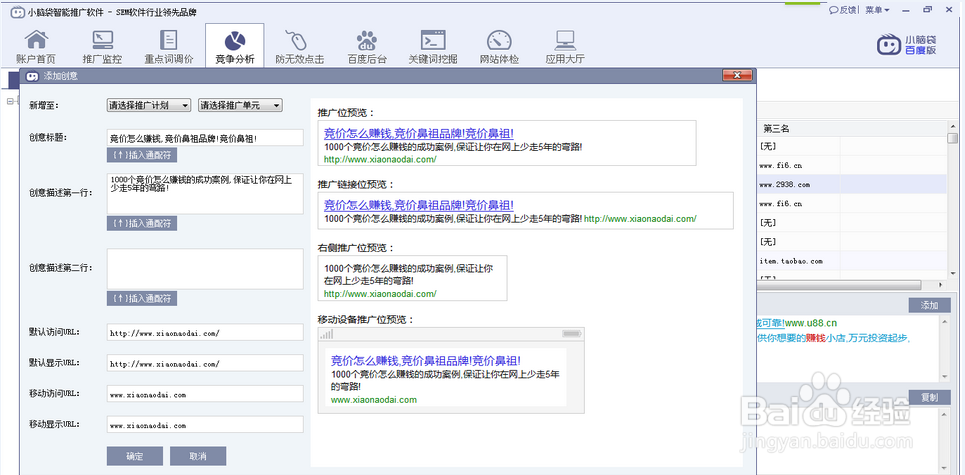The height and width of the screenshot is (475, 965).
Task: Open the 账户首页 home icon
Action: [36, 47]
